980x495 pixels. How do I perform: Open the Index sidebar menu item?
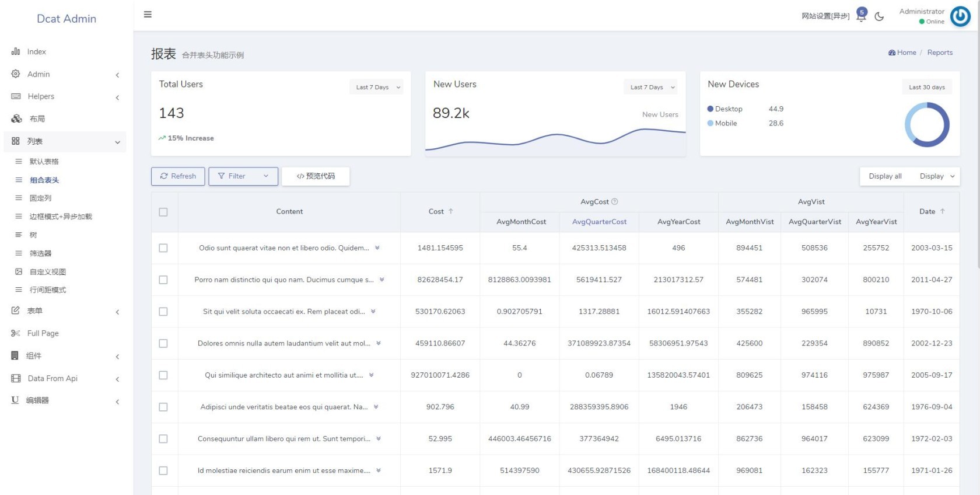click(x=36, y=52)
